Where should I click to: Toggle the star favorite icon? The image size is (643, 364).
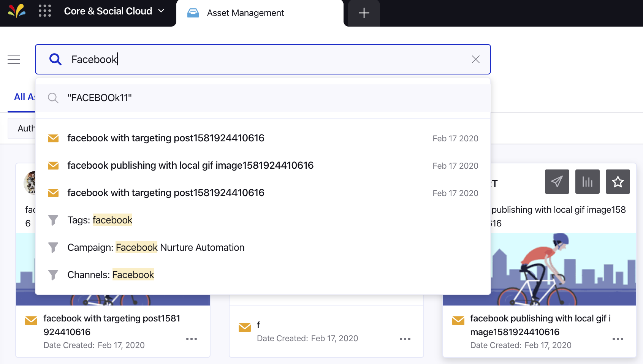(x=618, y=182)
